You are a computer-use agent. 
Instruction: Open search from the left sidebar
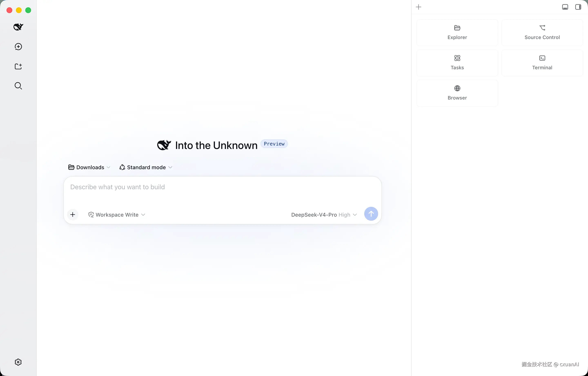18,86
